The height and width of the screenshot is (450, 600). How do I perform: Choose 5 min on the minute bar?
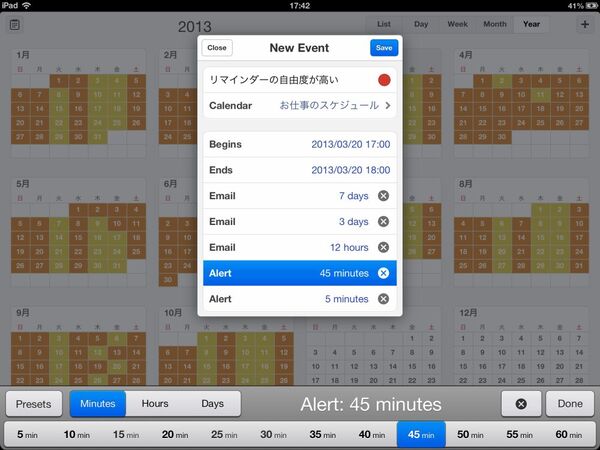click(x=27, y=435)
